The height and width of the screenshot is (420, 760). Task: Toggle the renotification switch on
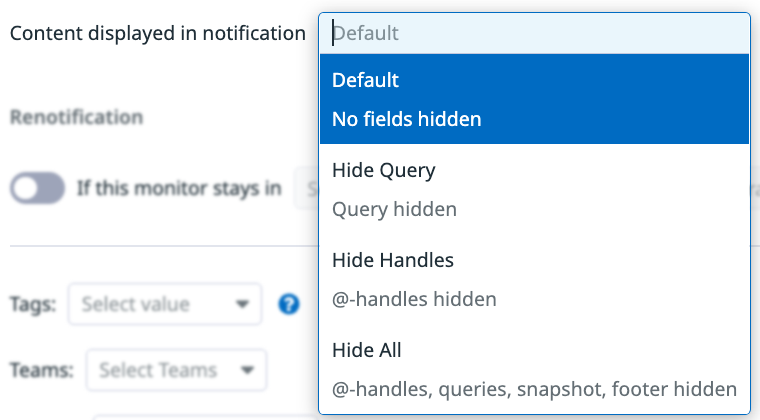click(37, 188)
